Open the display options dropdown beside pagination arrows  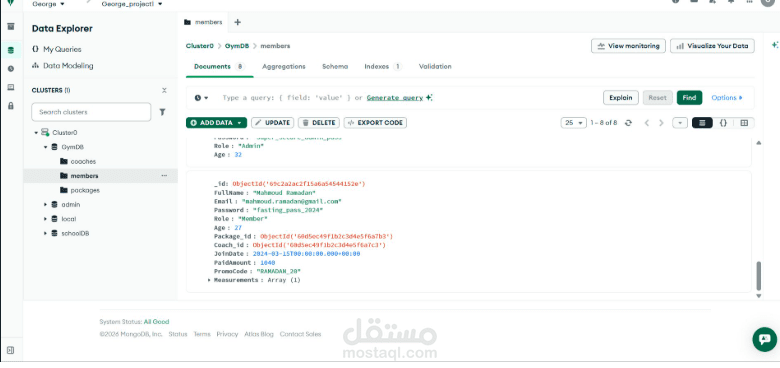pyautogui.click(x=680, y=123)
